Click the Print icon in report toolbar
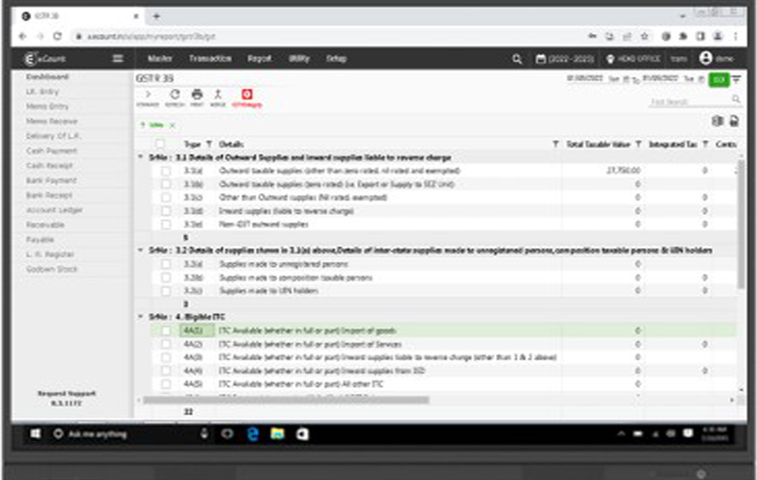Viewport: 757px width, 480px height. [197, 96]
